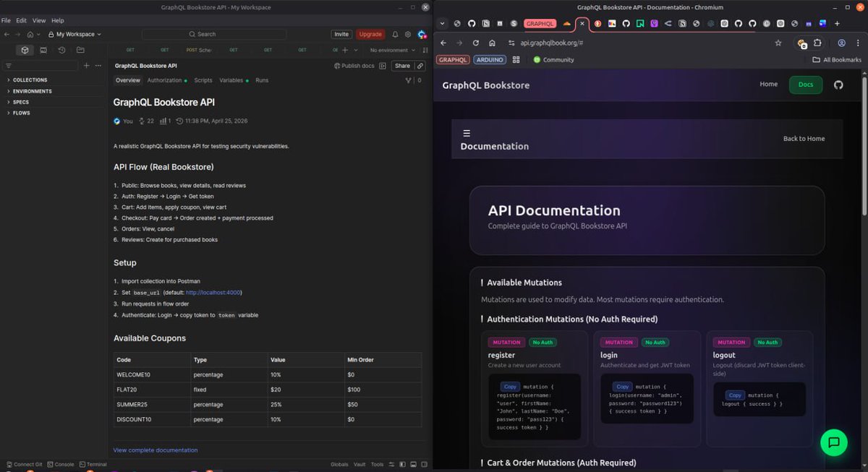Reload the page in Chromium
Image resolution: width=868 pixels, height=472 pixels.
tap(476, 43)
